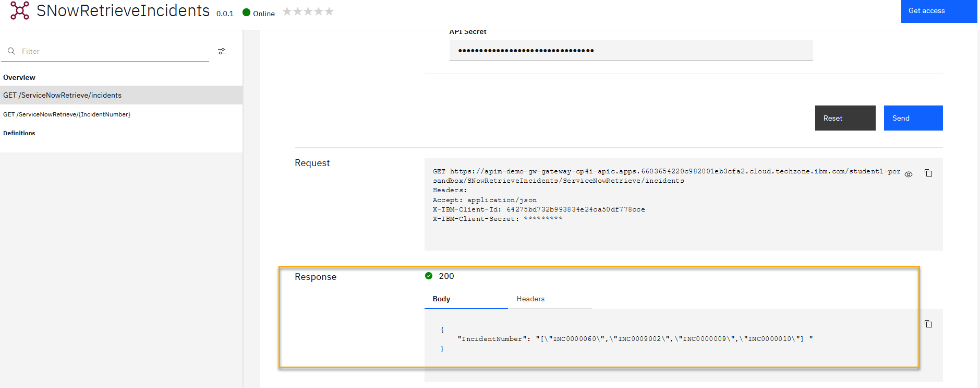Select GET /ServiceNowRetrieve/incidents operation
Viewport: 980px width, 388px height.
[63, 95]
